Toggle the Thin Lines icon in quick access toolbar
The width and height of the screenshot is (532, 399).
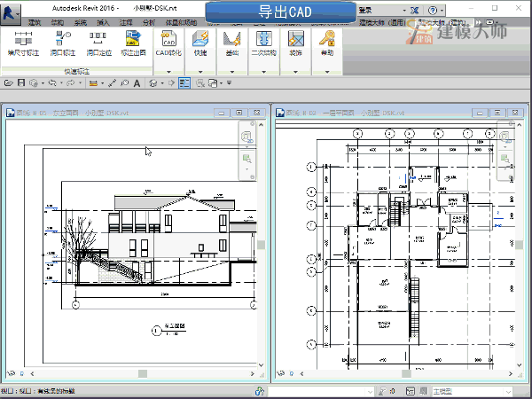184,83
